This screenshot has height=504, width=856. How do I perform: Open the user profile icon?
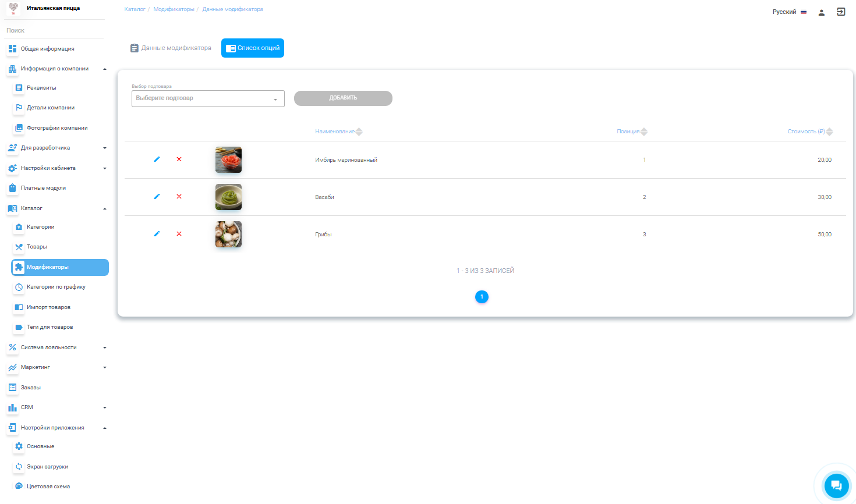point(821,12)
